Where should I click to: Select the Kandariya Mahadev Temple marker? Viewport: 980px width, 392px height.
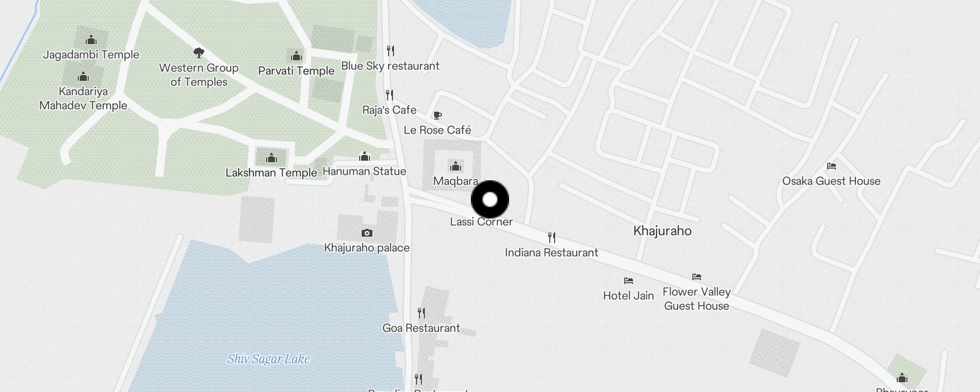pos(83,77)
